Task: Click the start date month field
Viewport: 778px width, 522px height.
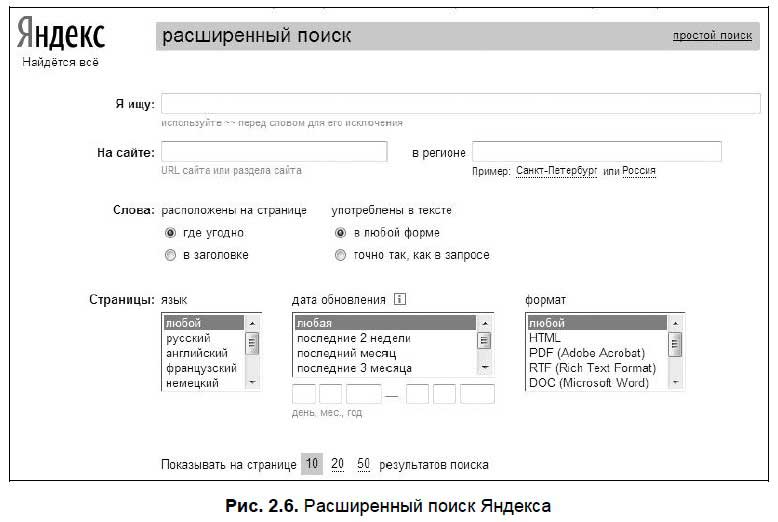Action: 330,394
